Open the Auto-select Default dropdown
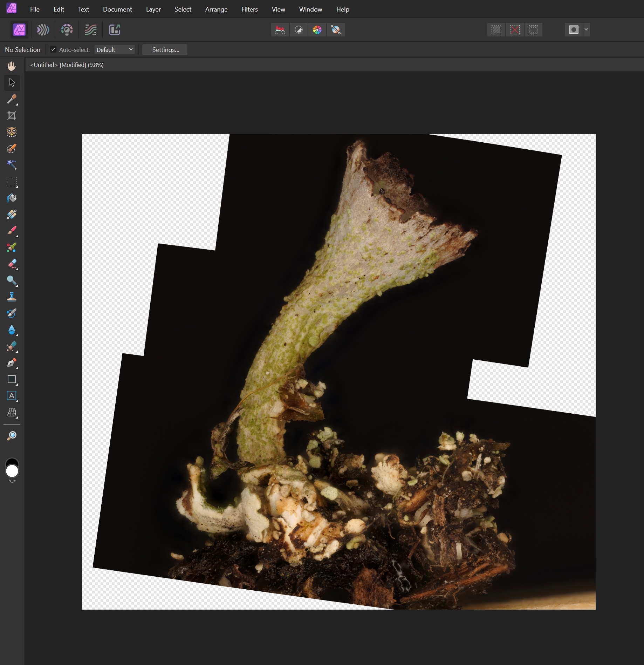The height and width of the screenshot is (665, 644). tap(115, 49)
